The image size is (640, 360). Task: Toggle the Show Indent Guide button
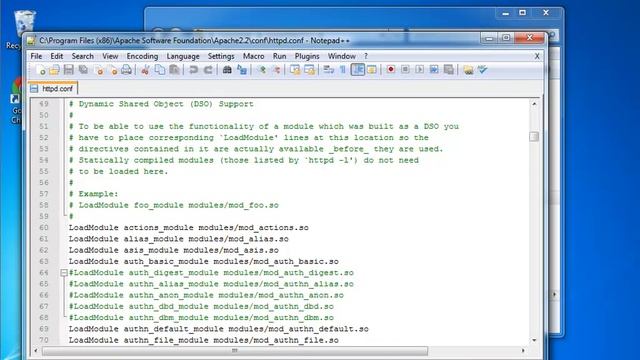(358, 70)
